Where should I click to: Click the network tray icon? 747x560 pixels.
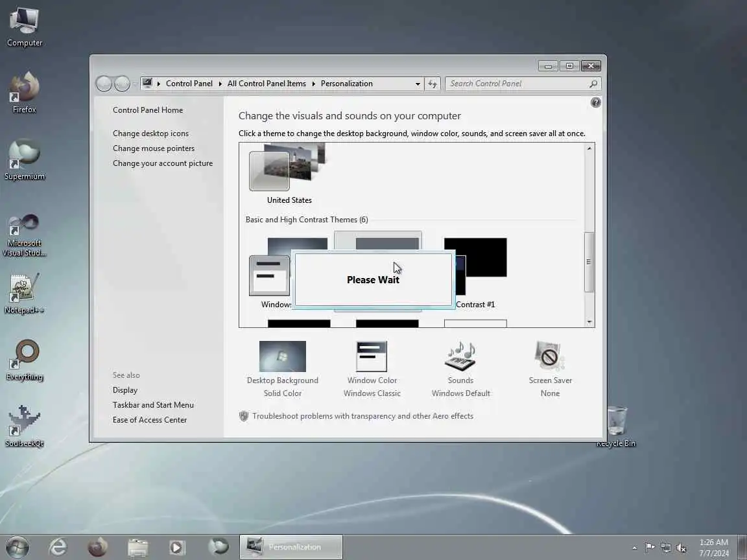665,548
